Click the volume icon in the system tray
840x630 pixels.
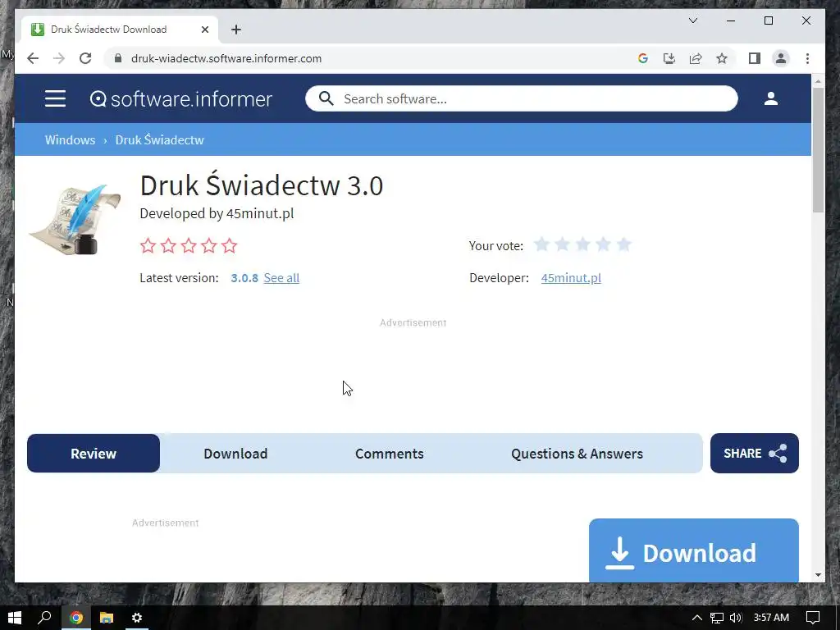pyautogui.click(x=736, y=618)
